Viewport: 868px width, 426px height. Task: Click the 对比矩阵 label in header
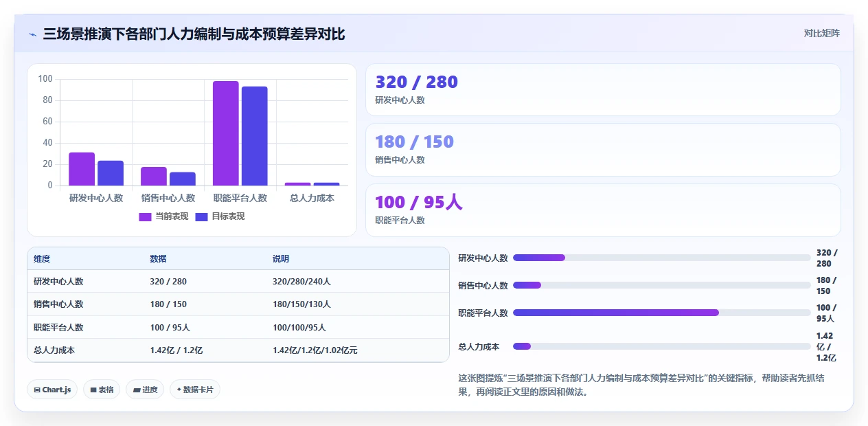tap(821, 33)
